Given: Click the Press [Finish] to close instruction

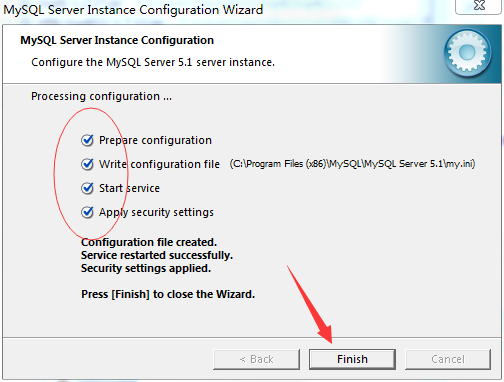Looking at the screenshot, I should 168,294.
